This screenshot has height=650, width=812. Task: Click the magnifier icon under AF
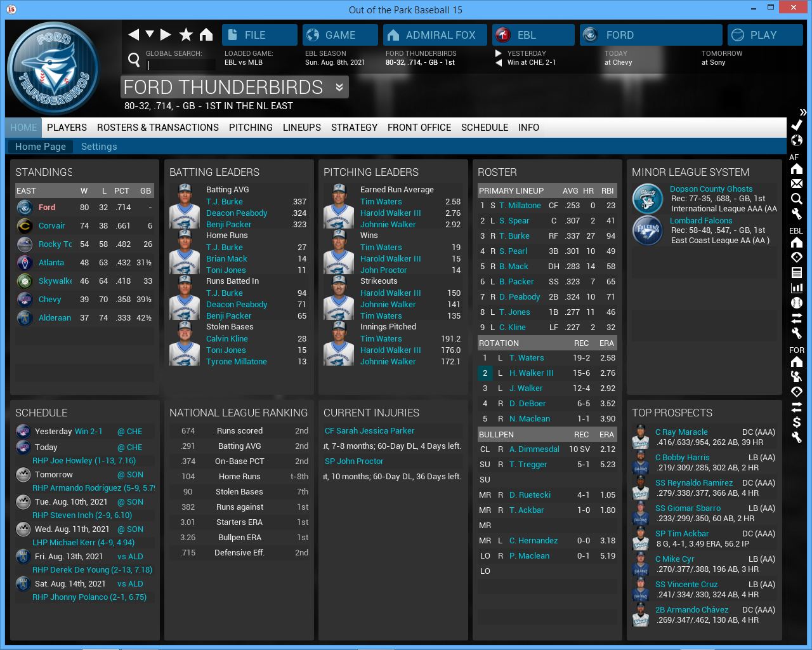pyautogui.click(x=797, y=199)
